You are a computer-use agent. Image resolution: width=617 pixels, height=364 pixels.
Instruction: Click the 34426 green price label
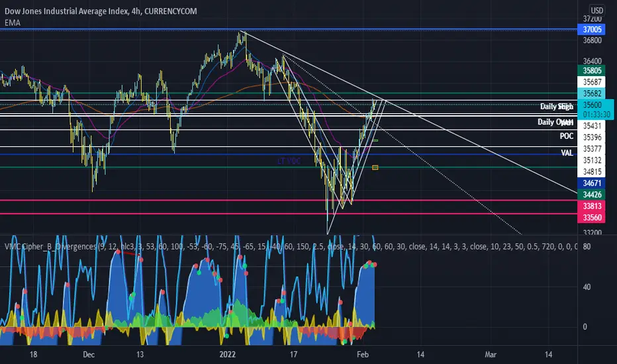[591, 195]
